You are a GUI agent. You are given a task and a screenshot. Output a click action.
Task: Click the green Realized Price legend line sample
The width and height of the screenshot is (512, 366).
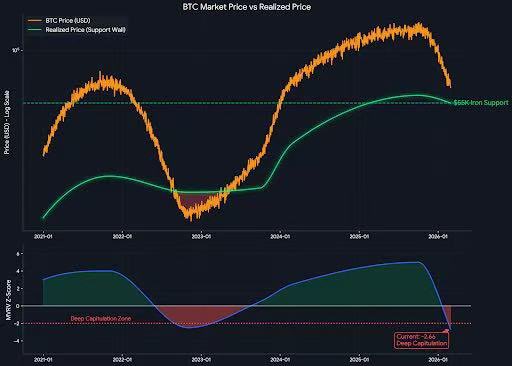(34, 30)
